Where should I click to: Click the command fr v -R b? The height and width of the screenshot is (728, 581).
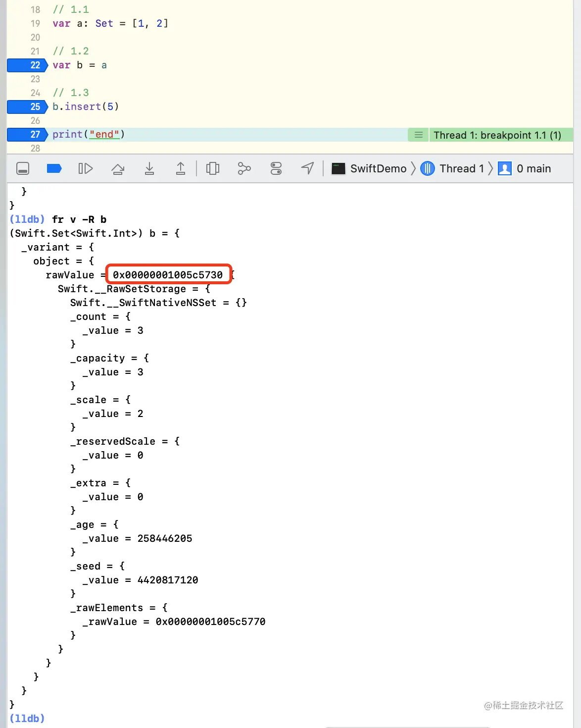[79, 219]
